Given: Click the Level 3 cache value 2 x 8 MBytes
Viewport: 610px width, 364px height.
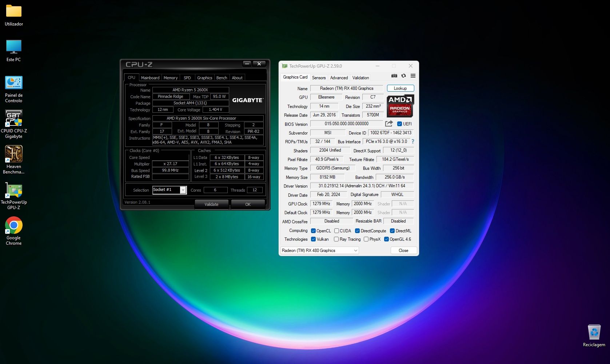Looking at the screenshot, I should [227, 177].
